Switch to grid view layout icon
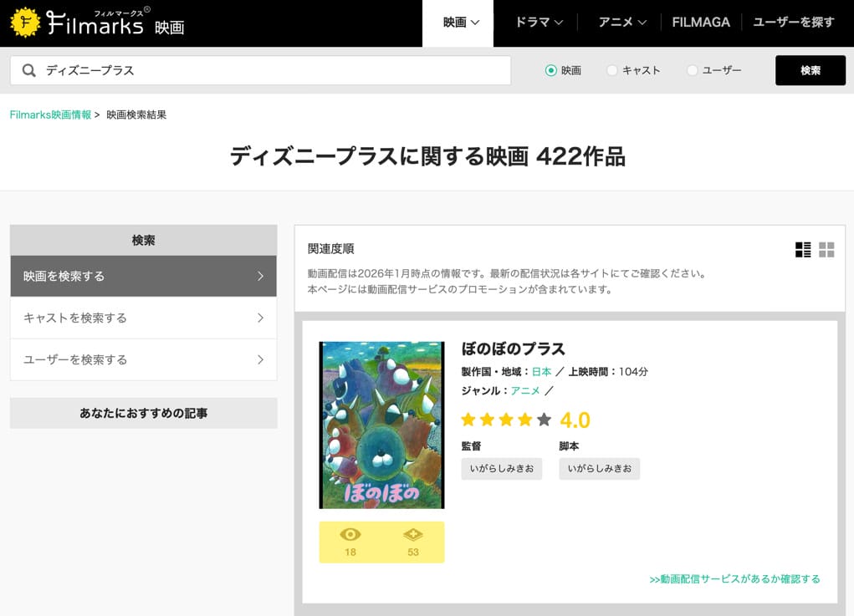This screenshot has width=854, height=616. tap(826, 249)
